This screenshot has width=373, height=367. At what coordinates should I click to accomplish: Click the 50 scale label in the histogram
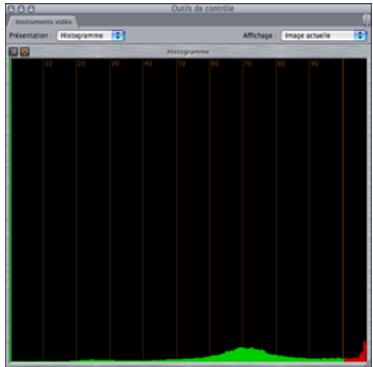[x=181, y=64]
